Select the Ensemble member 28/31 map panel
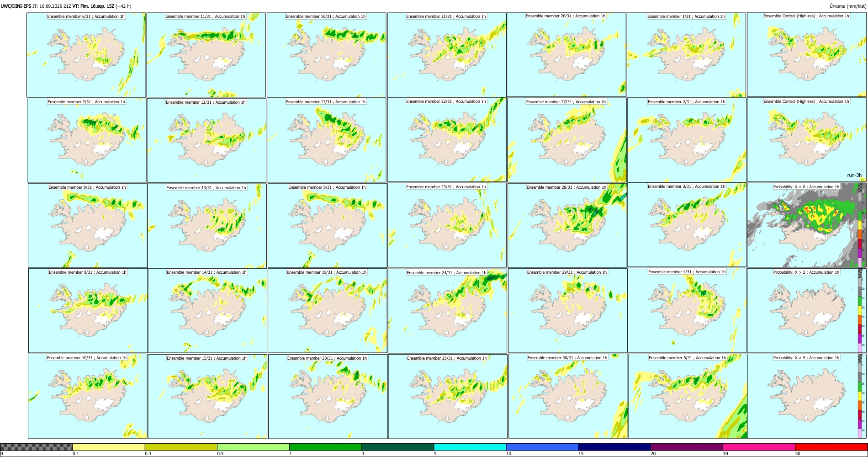Screen dimensions: 868x457 [x=567, y=226]
